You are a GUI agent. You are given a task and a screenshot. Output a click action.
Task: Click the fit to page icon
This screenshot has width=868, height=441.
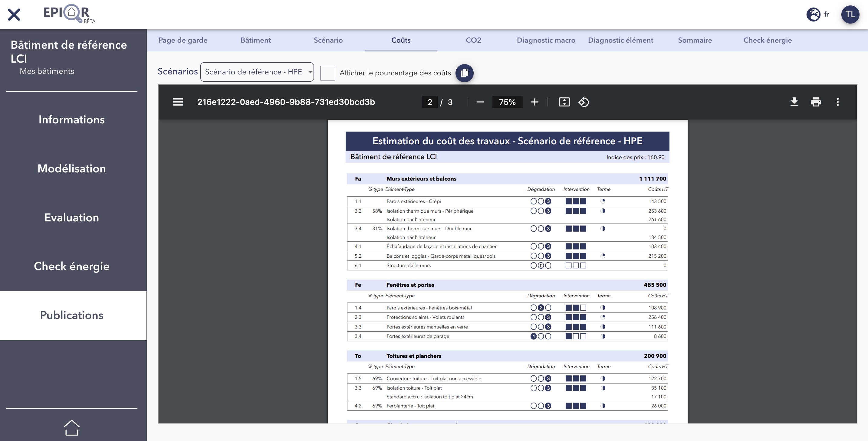pos(564,102)
